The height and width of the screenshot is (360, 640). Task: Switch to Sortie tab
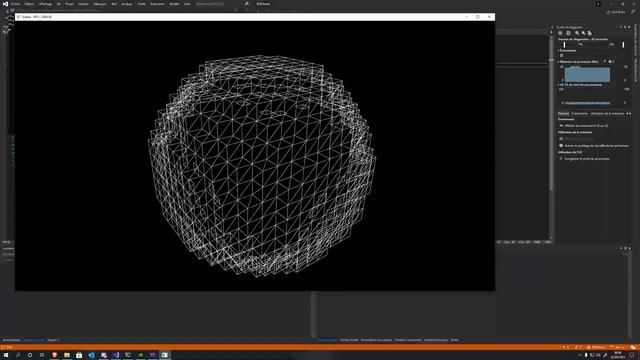pos(455,340)
